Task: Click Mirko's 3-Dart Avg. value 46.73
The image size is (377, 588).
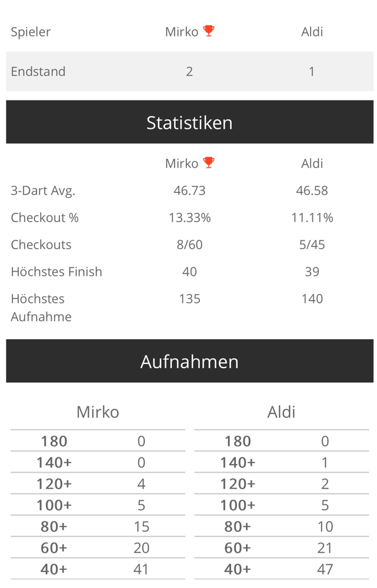Action: point(189,191)
